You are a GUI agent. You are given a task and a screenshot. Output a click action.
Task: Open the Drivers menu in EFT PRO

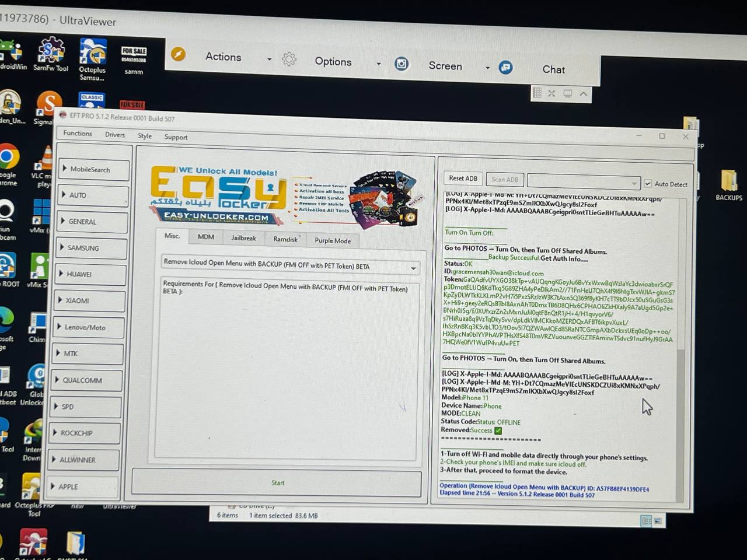115,135
